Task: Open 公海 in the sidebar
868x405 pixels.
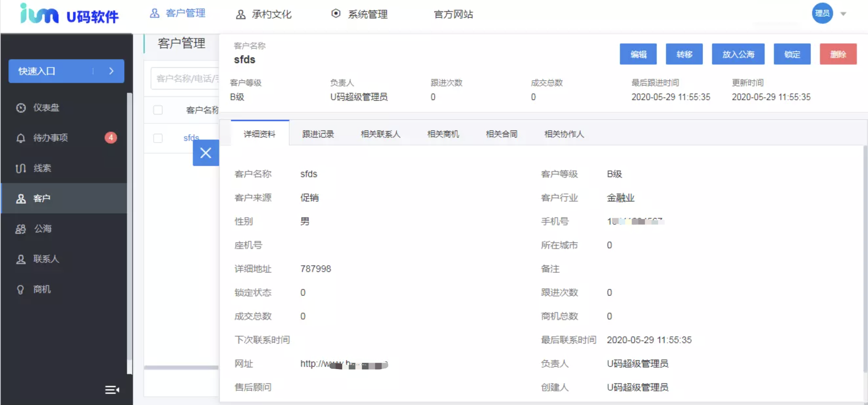Action: coord(64,229)
